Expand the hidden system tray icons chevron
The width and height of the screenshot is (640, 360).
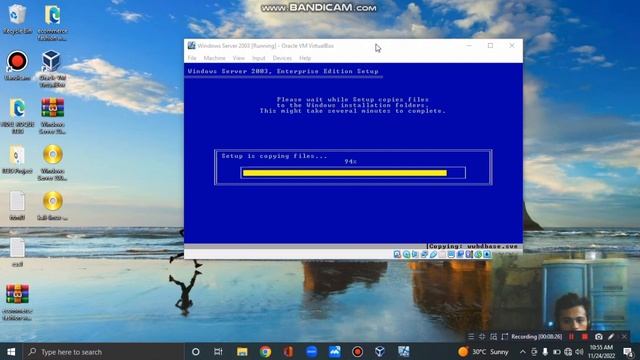click(x=522, y=351)
